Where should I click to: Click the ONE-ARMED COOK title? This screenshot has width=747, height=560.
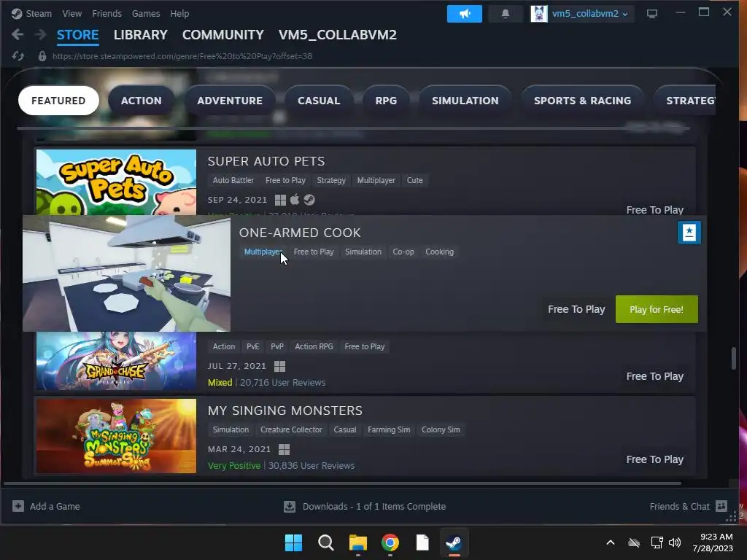300,233
